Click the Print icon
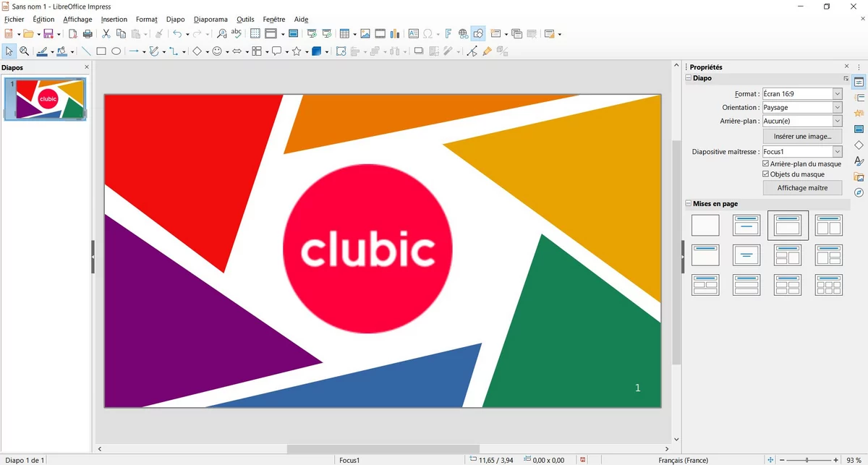The height and width of the screenshot is (465, 868). pyautogui.click(x=88, y=34)
